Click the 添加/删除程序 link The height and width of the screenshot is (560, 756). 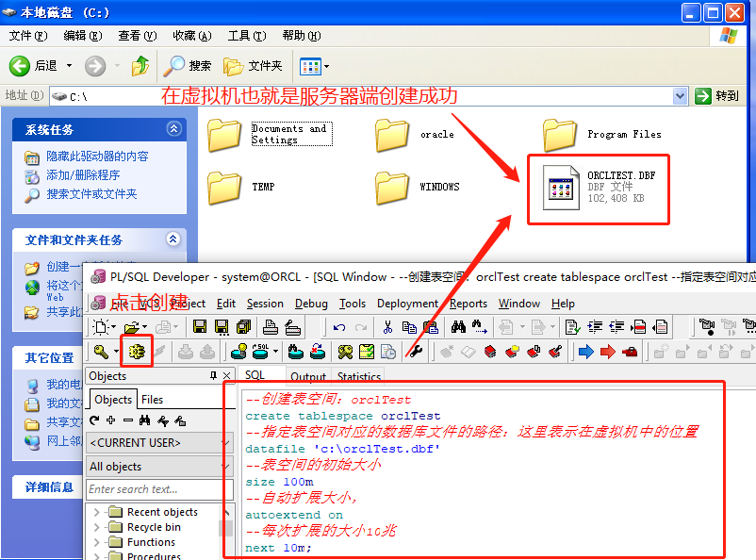point(83,175)
